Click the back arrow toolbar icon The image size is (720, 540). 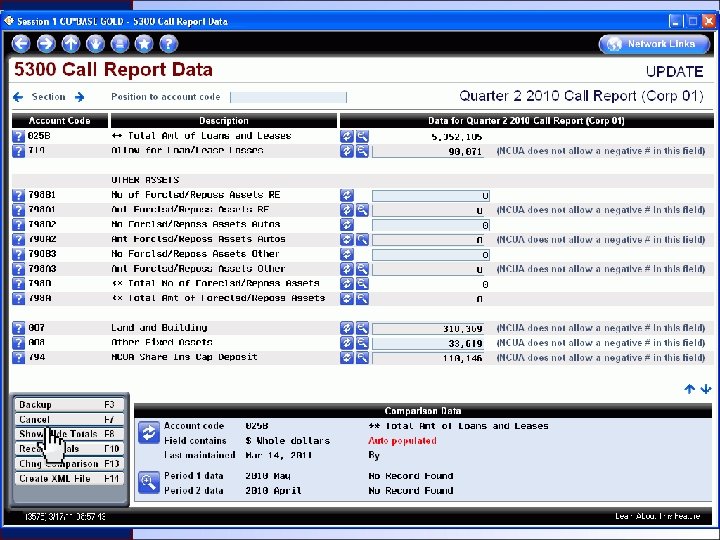[21, 44]
